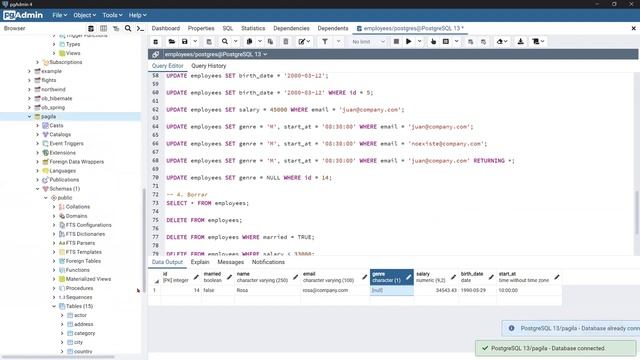
Task: Switch to the Dashboard tab
Action: coord(166,28)
